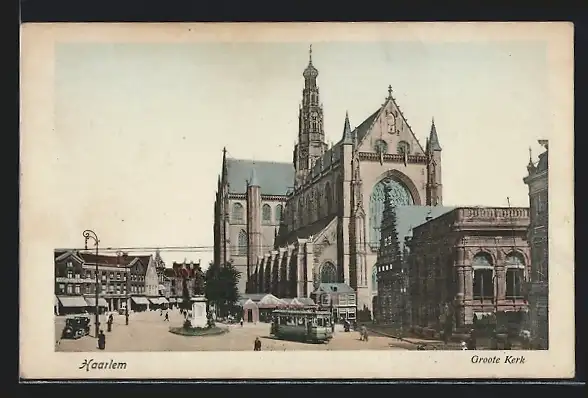The height and width of the screenshot is (398, 588).
Task: Click the left pointed turret beside the gable
Action: (347, 129)
